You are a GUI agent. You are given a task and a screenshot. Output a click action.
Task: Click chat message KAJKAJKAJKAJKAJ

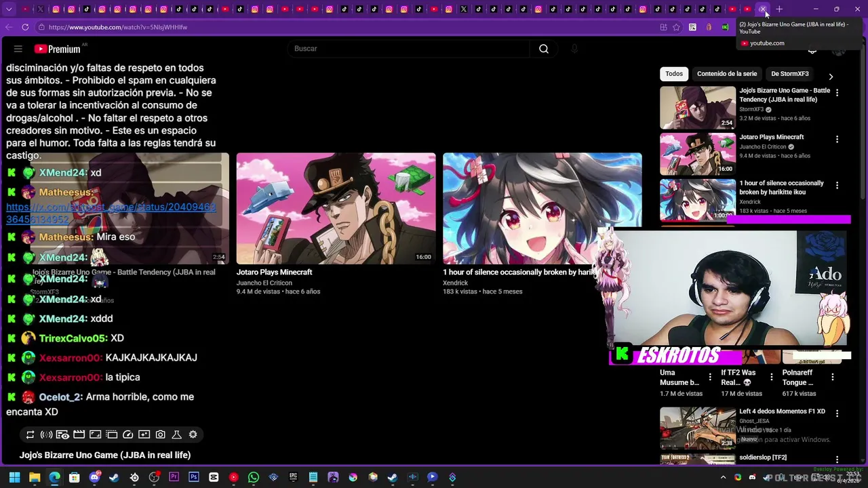[151, 358]
